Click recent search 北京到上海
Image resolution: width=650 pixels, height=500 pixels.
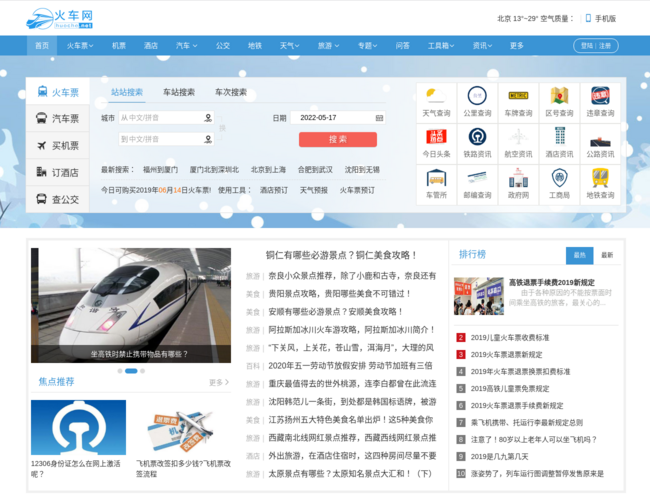click(x=268, y=170)
